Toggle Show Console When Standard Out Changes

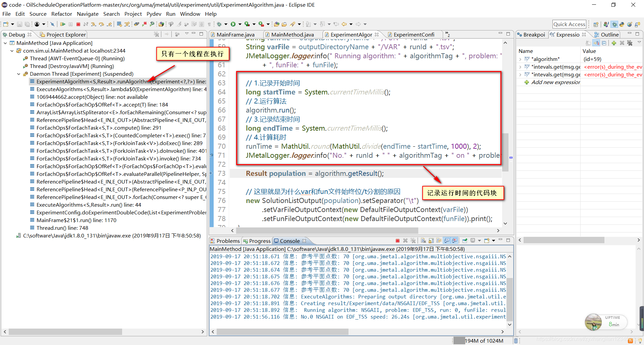(x=447, y=240)
